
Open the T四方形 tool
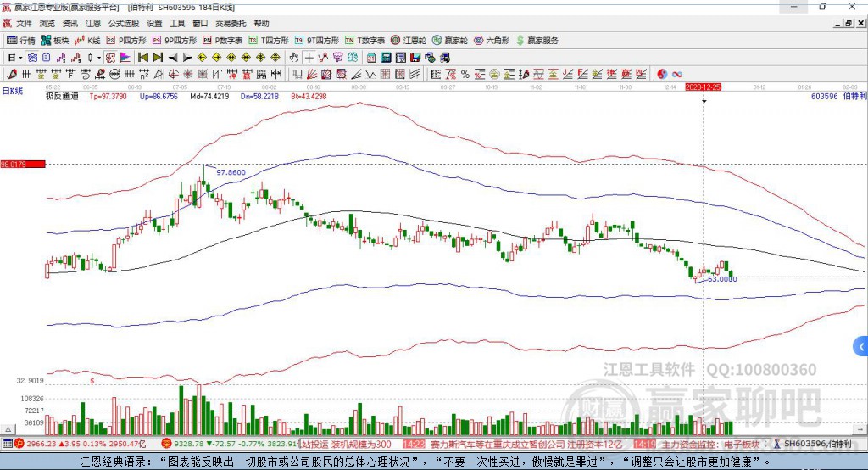(x=269, y=41)
